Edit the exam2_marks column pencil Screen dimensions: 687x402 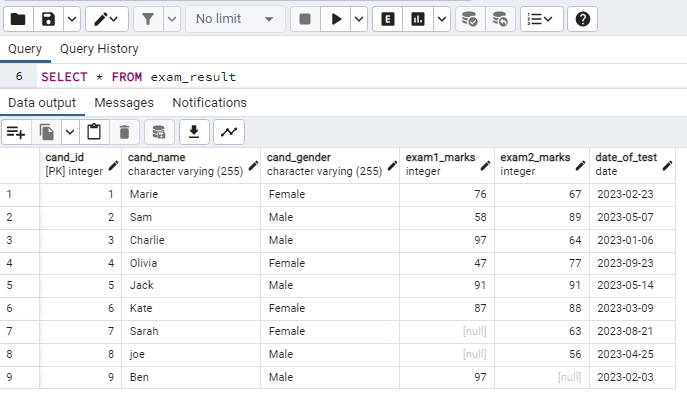pyautogui.click(x=580, y=166)
